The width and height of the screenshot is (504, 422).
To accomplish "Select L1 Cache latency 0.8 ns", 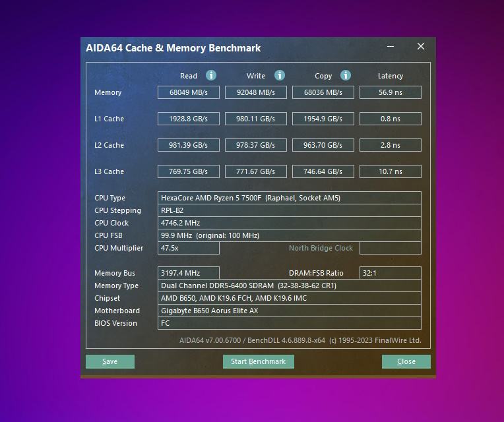I will [x=391, y=119].
